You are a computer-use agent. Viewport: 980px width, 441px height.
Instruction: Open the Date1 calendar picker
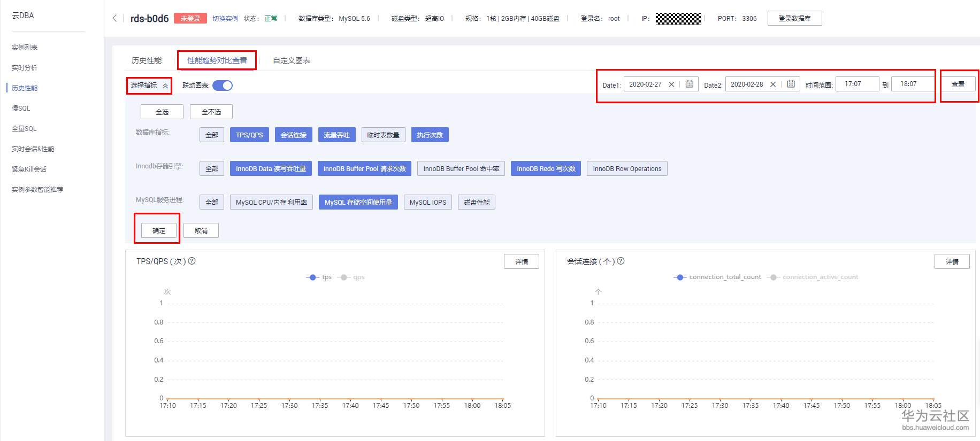click(x=690, y=84)
